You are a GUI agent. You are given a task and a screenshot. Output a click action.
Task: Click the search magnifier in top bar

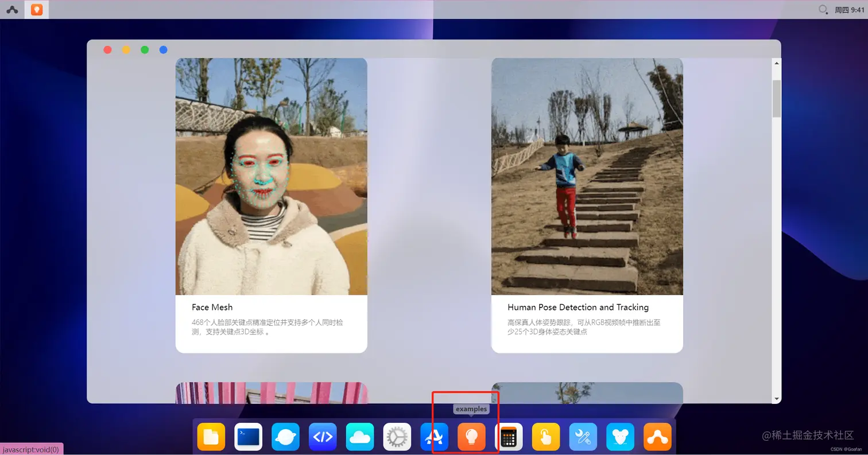[823, 10]
